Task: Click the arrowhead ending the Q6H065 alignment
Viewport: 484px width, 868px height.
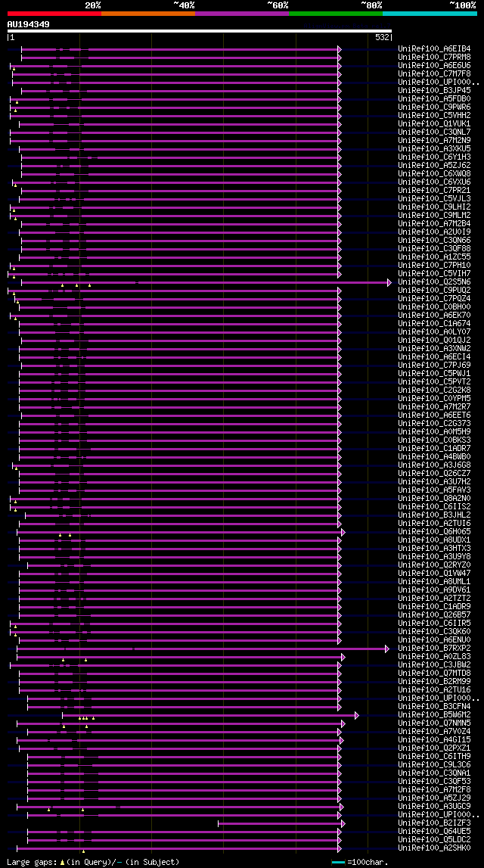Action: click(343, 532)
